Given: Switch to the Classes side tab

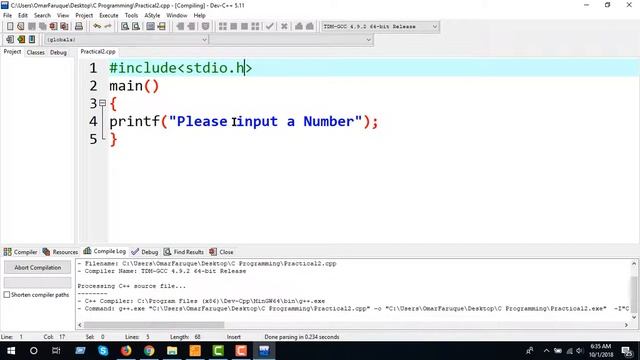Looking at the screenshot, I should (x=36, y=52).
